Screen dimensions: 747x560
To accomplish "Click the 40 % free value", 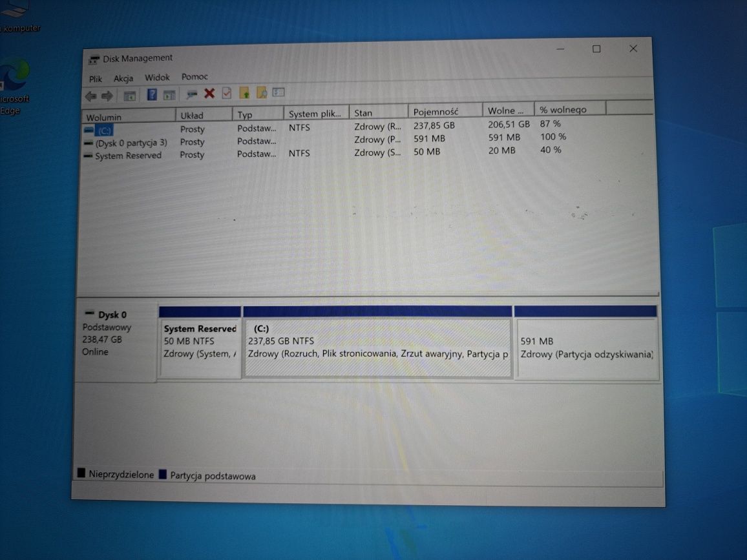I will (x=551, y=150).
